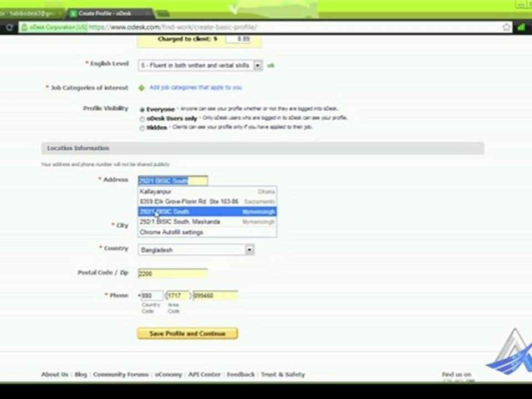Click Save Profile and Continue button
This screenshot has height=399, width=532.
187,334
